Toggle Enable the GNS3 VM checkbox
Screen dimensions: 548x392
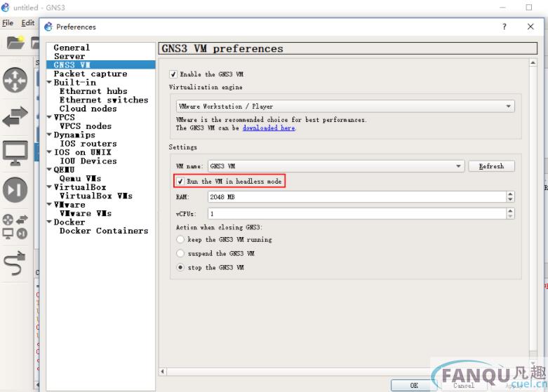[x=173, y=74]
